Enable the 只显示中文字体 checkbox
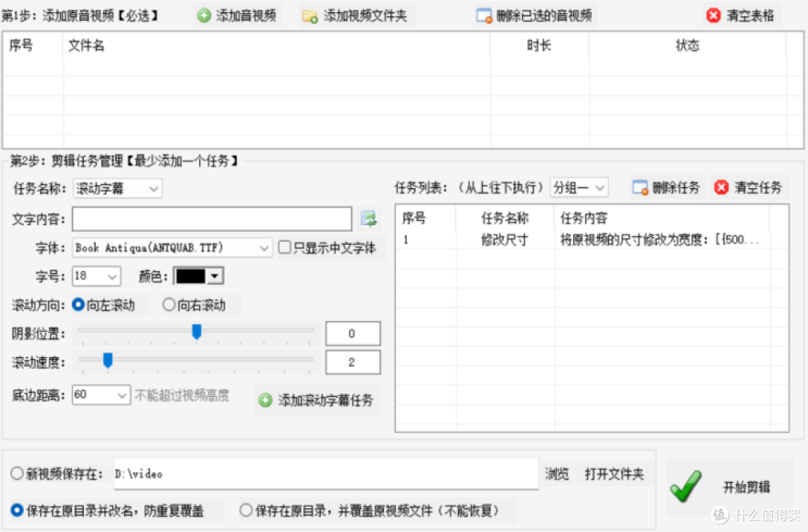This screenshot has width=808, height=532. [x=284, y=248]
